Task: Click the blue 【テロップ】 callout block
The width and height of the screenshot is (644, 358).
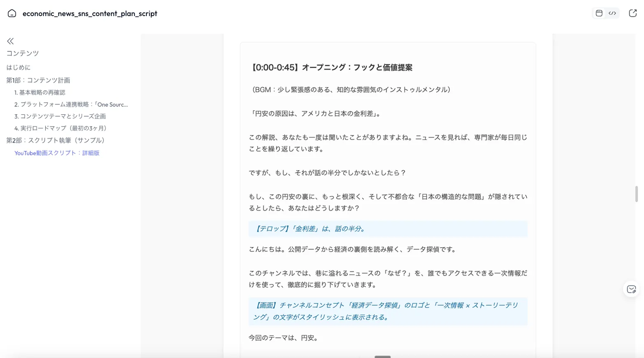Action: [387, 229]
